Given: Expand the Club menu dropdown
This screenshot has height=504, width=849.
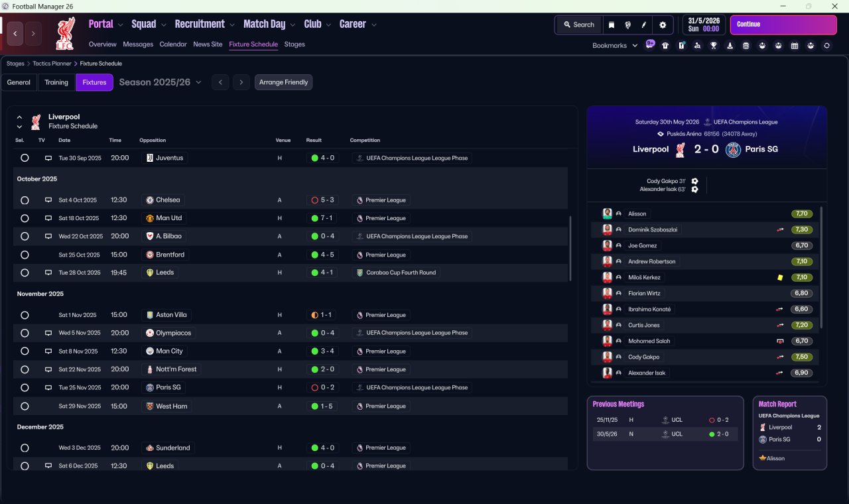Looking at the screenshot, I should (328, 25).
